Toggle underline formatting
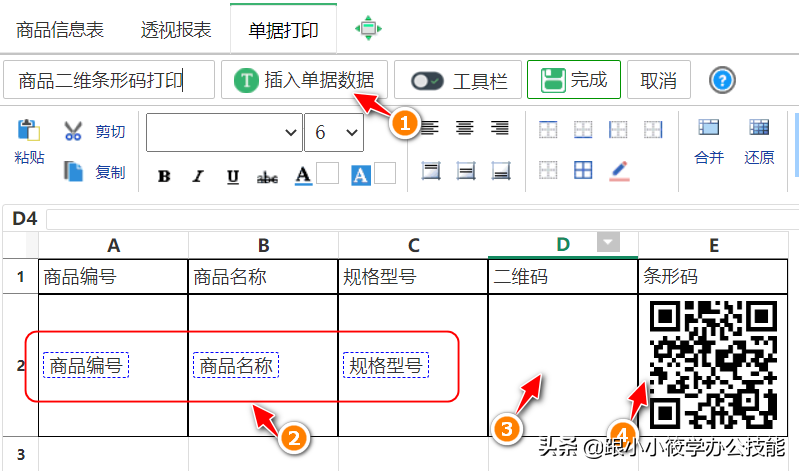 [233, 176]
